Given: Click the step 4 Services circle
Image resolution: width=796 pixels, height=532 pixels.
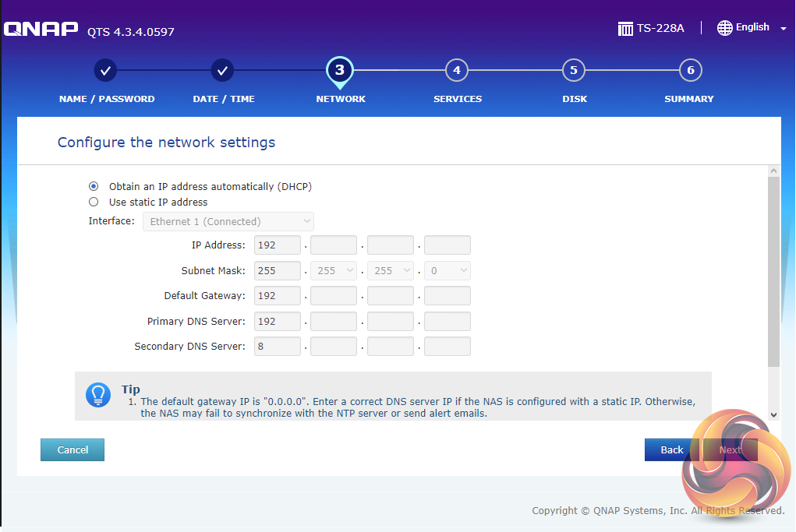Looking at the screenshot, I should pyautogui.click(x=457, y=71).
